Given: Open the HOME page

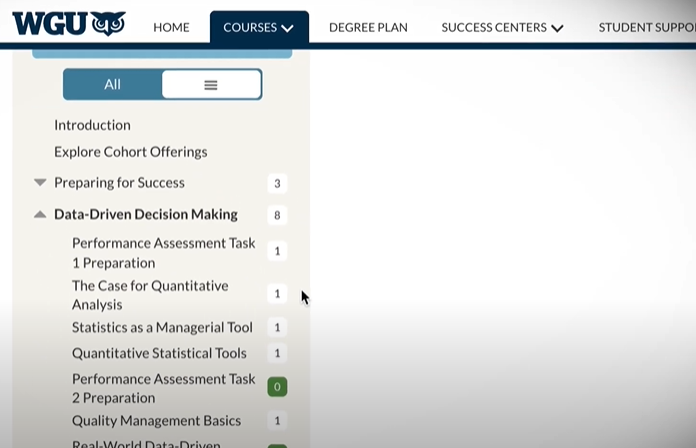Looking at the screenshot, I should (x=171, y=28).
